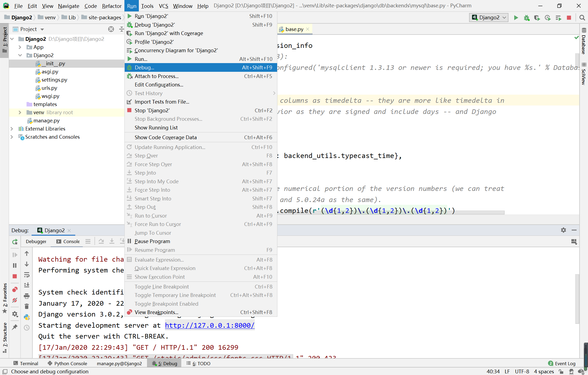Close the Django2 debug session tab

[x=69, y=231]
